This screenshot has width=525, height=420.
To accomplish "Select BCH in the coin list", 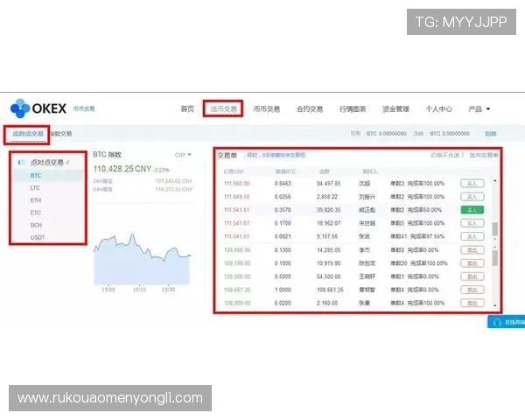I will pyautogui.click(x=36, y=225).
